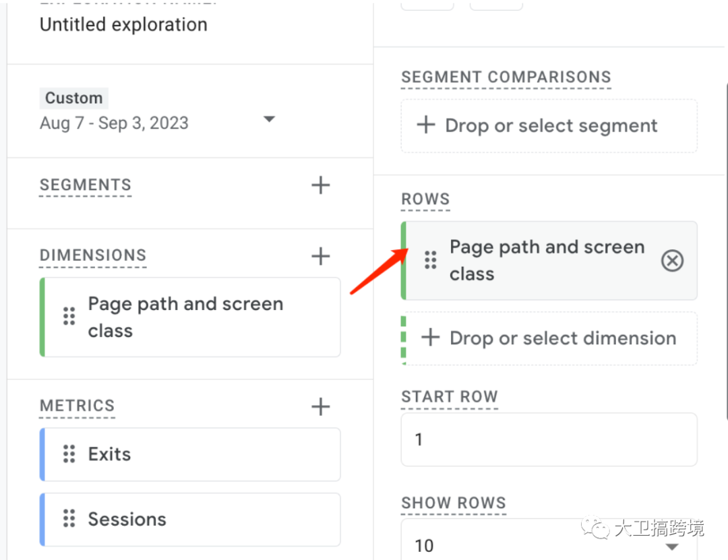Click the Untitled exploration name field

pos(123,25)
